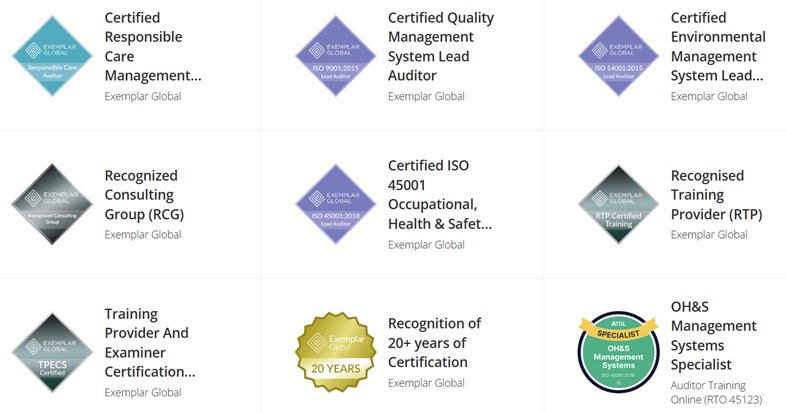This screenshot has width=786, height=413.
Task: Open Recognized Consulting Group (RCG) title
Action: point(144,195)
